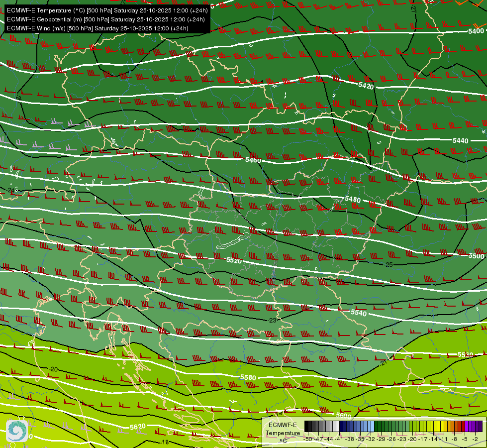Click the darkest purple swatch ending the legend
This screenshot has height=448, width=487.
point(481,426)
